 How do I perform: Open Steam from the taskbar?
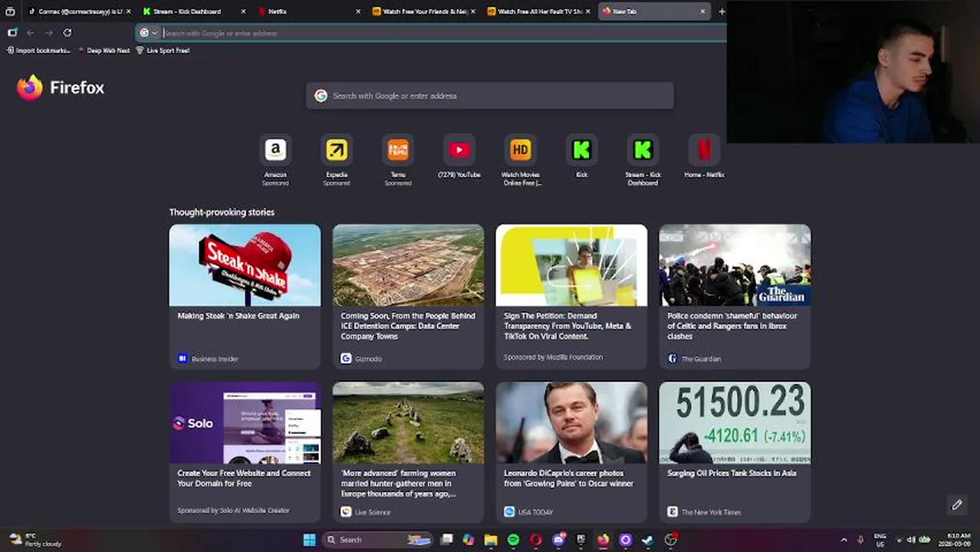tap(648, 540)
